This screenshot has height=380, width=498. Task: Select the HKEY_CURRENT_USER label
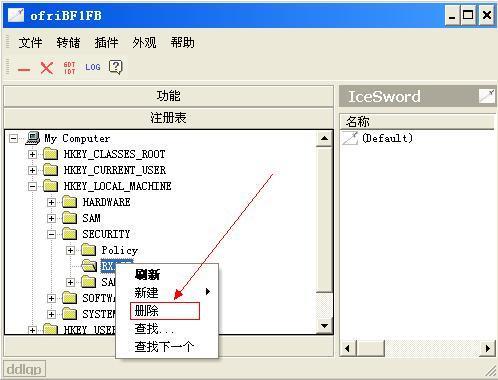coord(115,170)
